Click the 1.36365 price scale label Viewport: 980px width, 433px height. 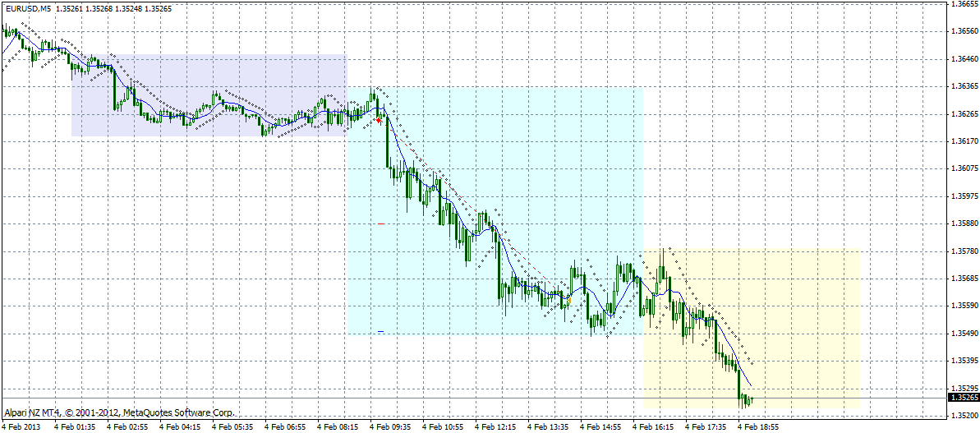[x=964, y=86]
